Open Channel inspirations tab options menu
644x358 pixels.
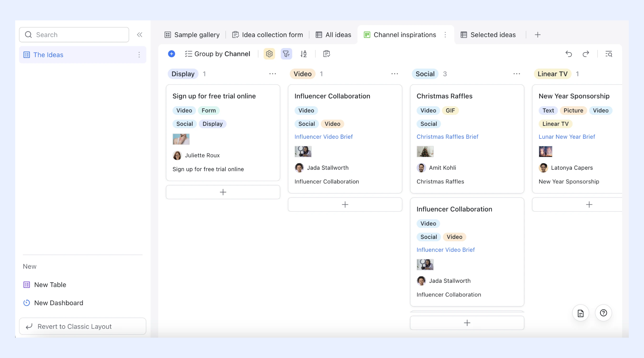(x=445, y=35)
